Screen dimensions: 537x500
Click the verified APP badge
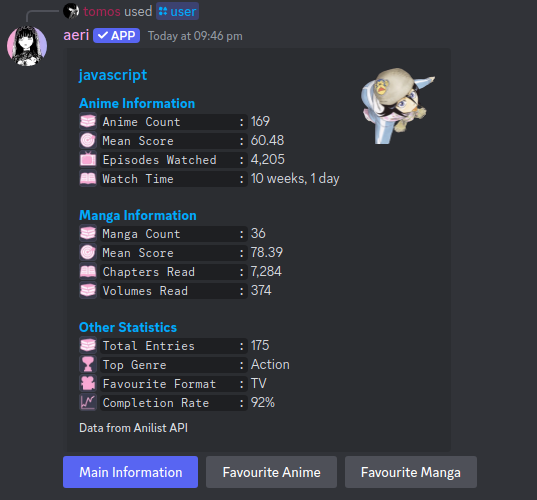point(116,36)
